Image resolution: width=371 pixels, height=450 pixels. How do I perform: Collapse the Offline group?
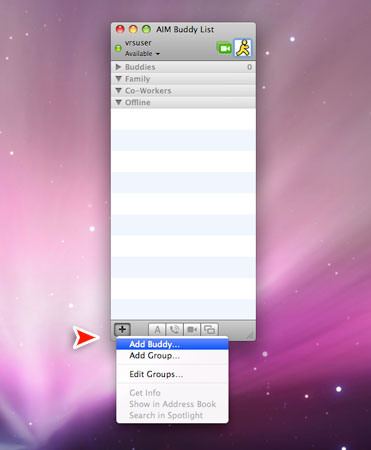coord(118,102)
